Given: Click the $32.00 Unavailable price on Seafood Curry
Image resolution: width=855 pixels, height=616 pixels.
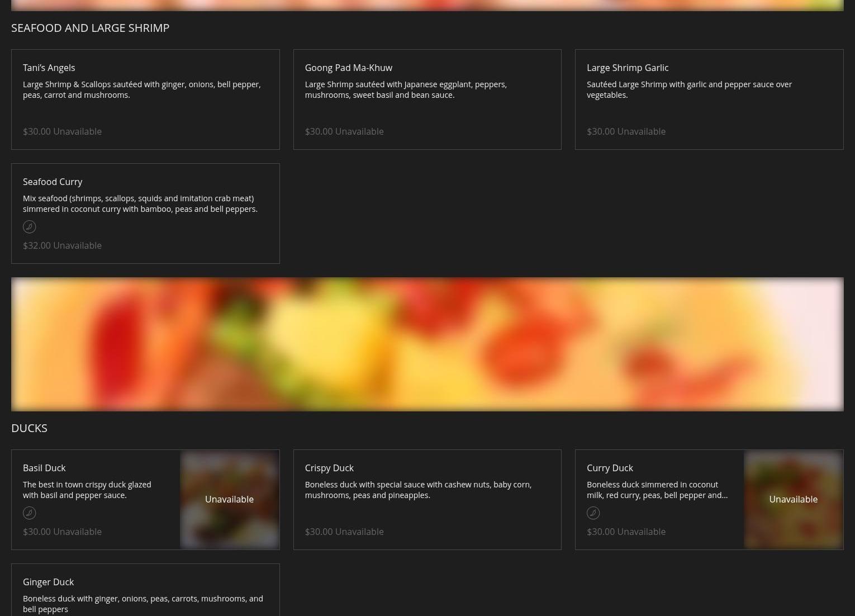Looking at the screenshot, I should click(62, 245).
